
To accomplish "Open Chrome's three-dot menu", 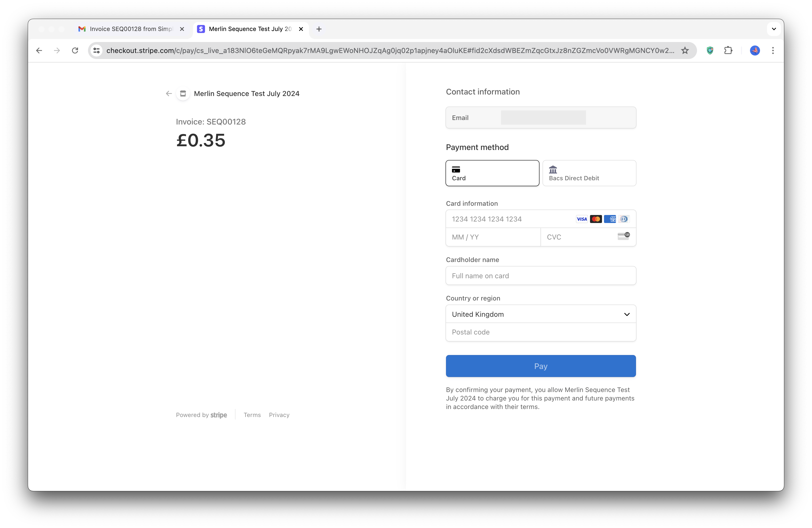I will click(x=773, y=50).
